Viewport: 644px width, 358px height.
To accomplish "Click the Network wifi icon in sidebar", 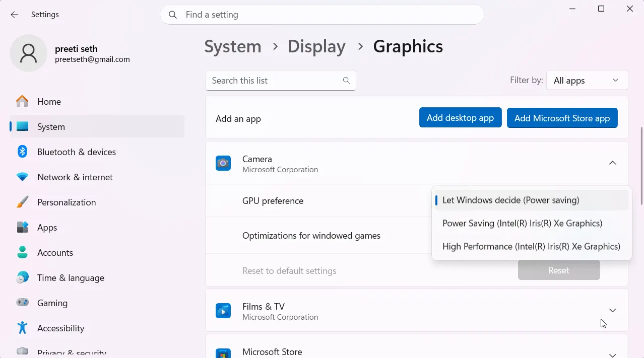I will click(x=22, y=177).
